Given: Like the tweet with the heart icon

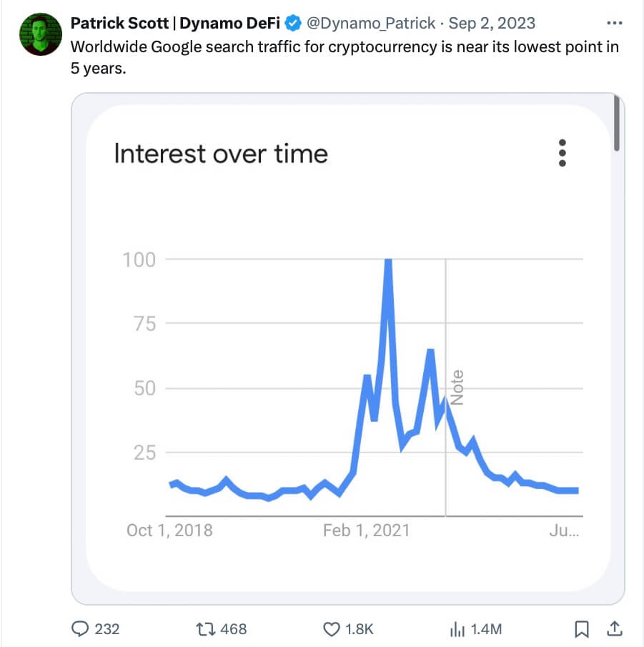Looking at the screenshot, I should click(x=331, y=629).
